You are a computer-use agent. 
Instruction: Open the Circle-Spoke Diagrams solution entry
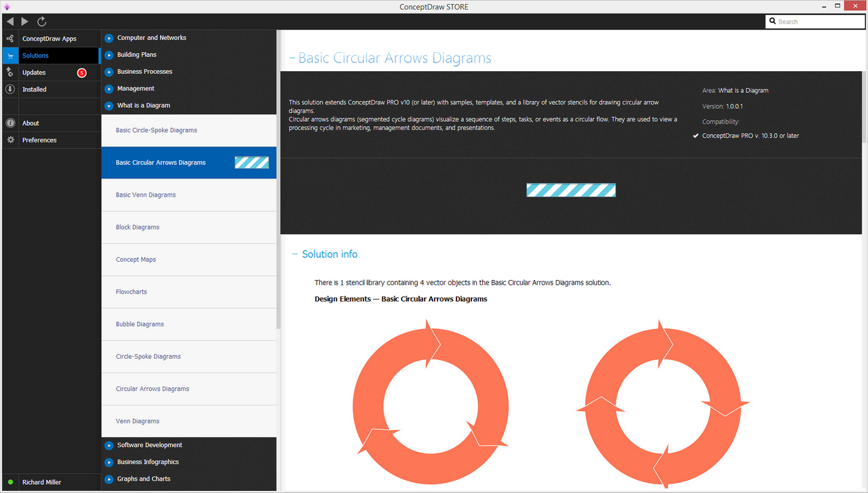coord(189,357)
